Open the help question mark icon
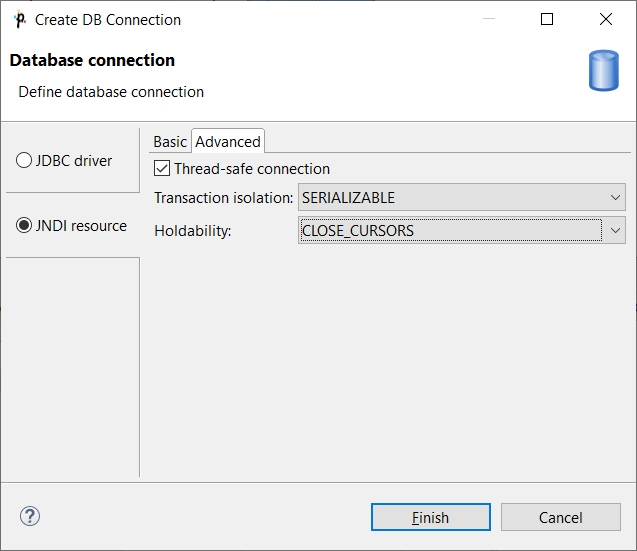This screenshot has height=551, width=637. click(30, 516)
